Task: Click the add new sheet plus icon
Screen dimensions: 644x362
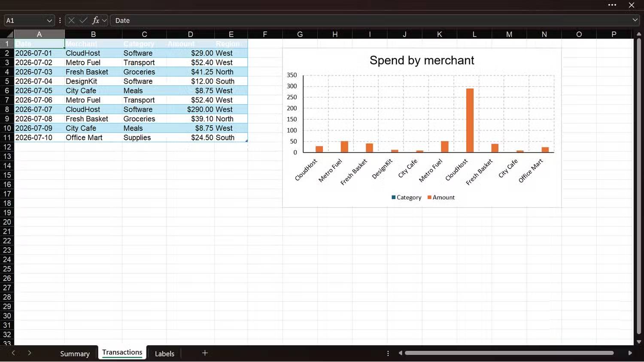Action: 205,353
